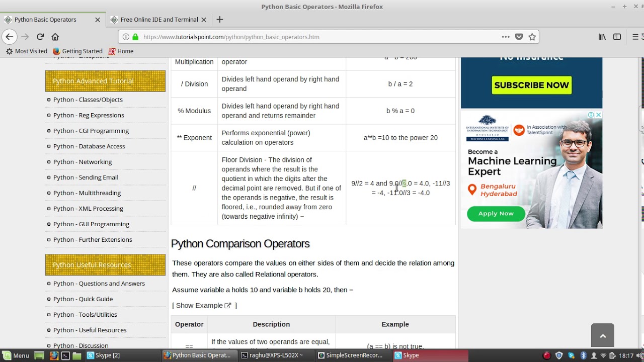This screenshot has width=644, height=362.
Task: Open the Linux Mint Menu button
Action: (15, 355)
